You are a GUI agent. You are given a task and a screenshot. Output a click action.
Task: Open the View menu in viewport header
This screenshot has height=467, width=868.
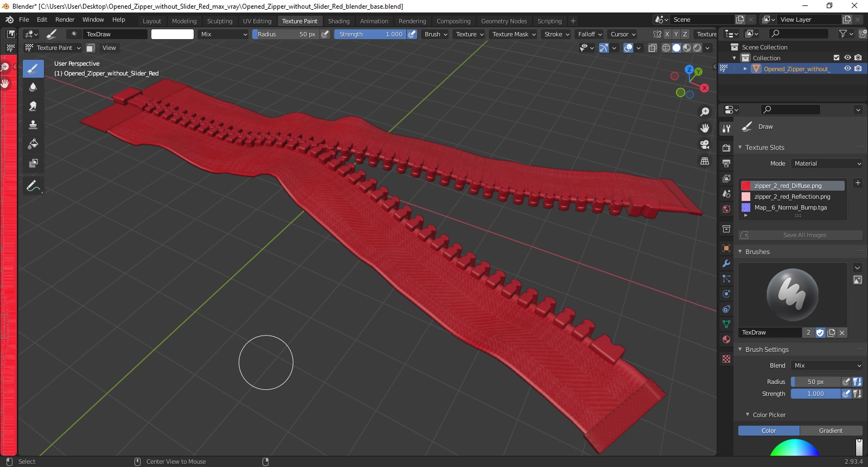[109, 48]
